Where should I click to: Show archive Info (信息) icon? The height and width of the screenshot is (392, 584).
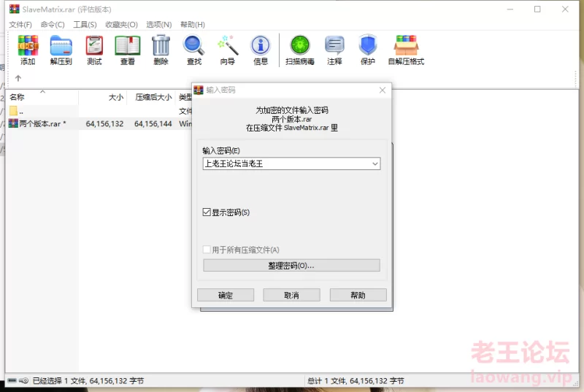pyautogui.click(x=261, y=45)
